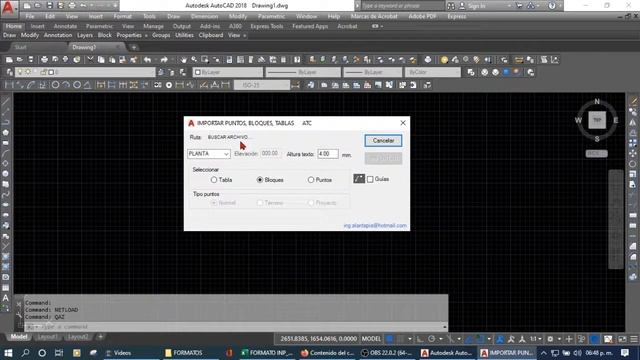Click Sign In in title bar
640x360 pixels.
point(477,6)
